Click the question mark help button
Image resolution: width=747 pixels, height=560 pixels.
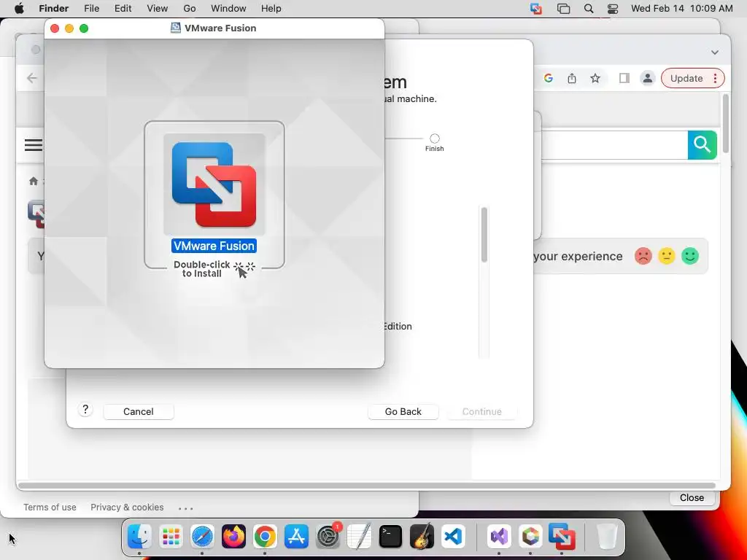[85, 410]
